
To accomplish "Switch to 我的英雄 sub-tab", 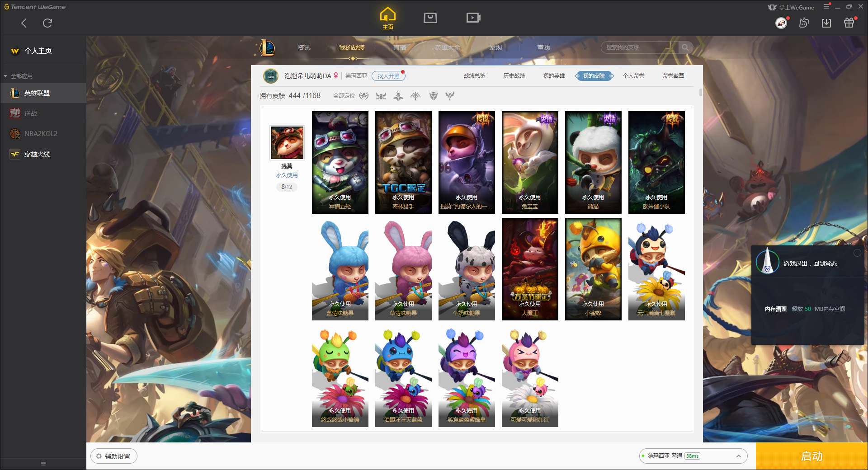I will 554,76.
